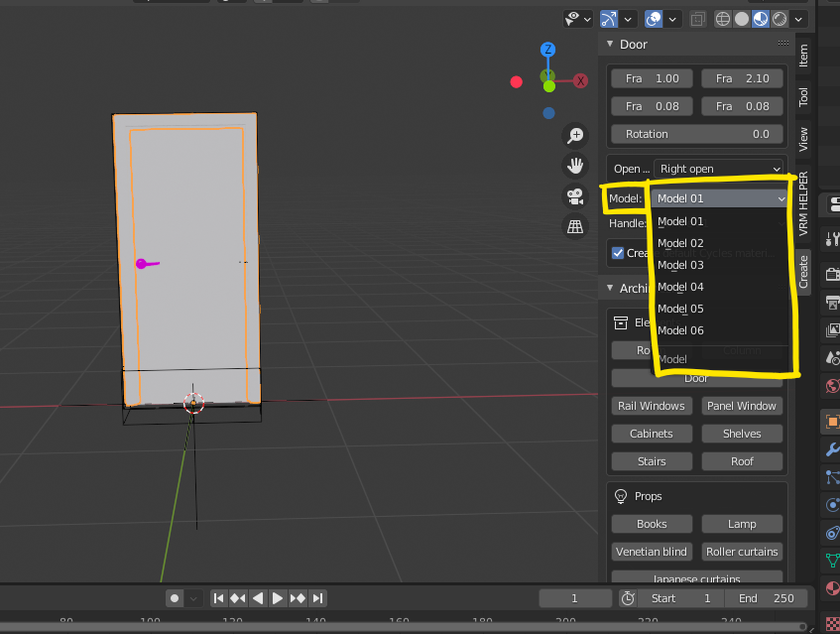This screenshot has height=634, width=840.
Task: Open the Physics properties tab icon
Action: click(832, 505)
